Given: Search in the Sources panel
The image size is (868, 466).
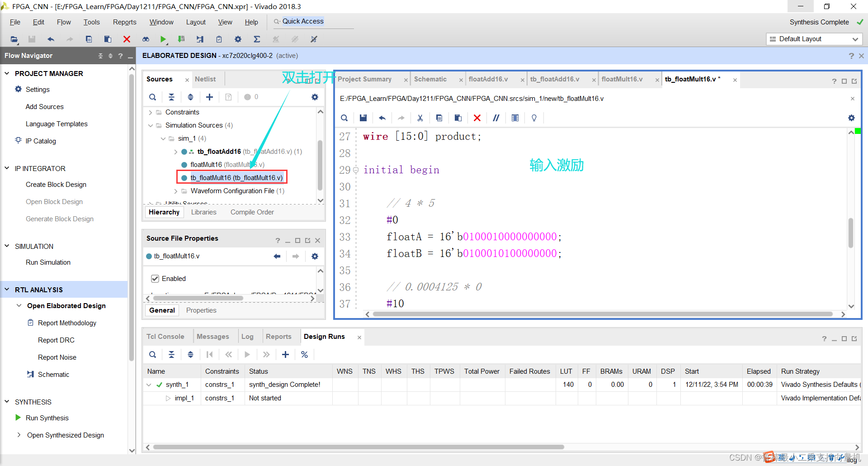Looking at the screenshot, I should 153,97.
